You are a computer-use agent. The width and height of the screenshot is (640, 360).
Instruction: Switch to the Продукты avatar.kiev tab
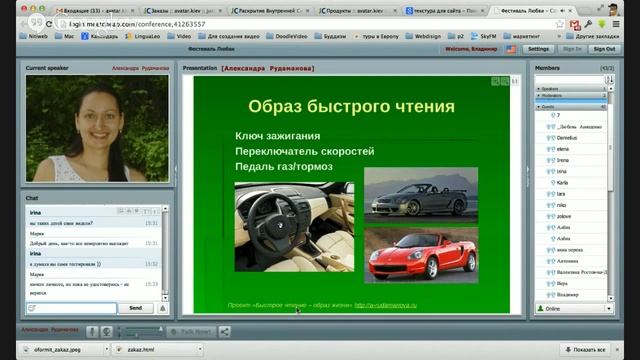[358, 11]
